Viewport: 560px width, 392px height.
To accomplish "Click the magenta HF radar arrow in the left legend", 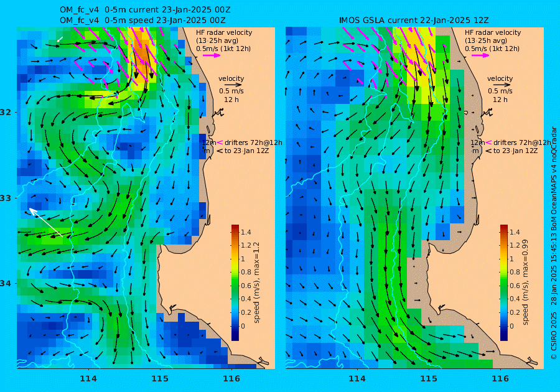I will point(212,55).
